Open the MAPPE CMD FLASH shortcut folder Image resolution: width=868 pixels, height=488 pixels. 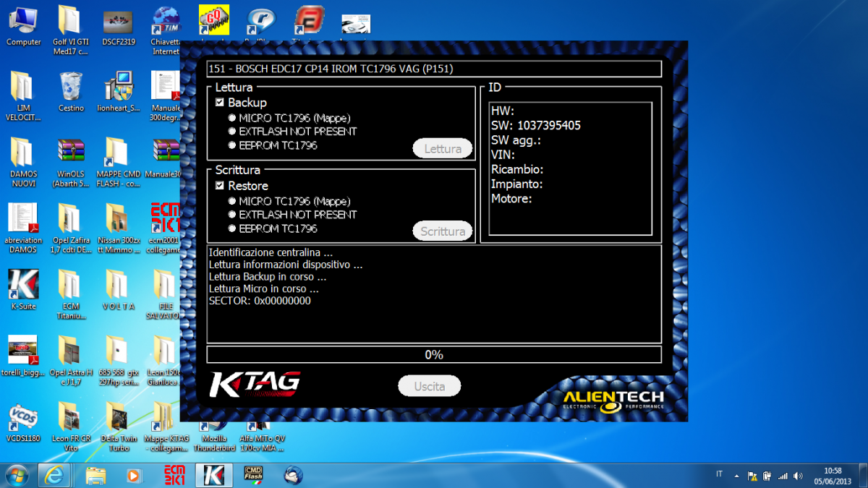tap(118, 163)
